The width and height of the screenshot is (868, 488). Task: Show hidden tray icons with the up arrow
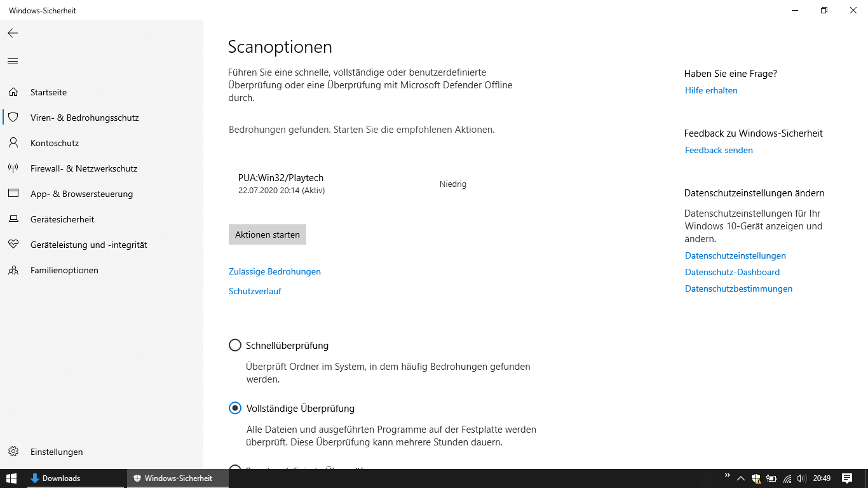[x=741, y=478]
